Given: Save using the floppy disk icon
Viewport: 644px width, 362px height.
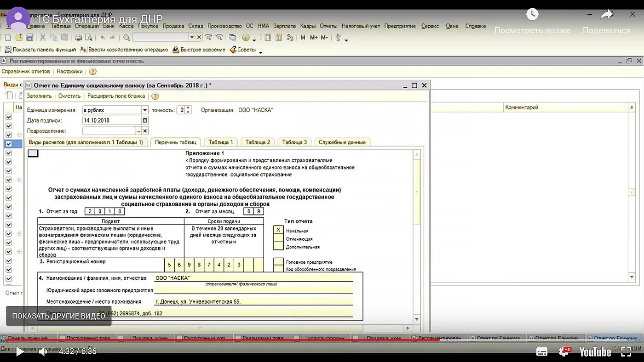Looking at the screenshot, I should 29,37.
